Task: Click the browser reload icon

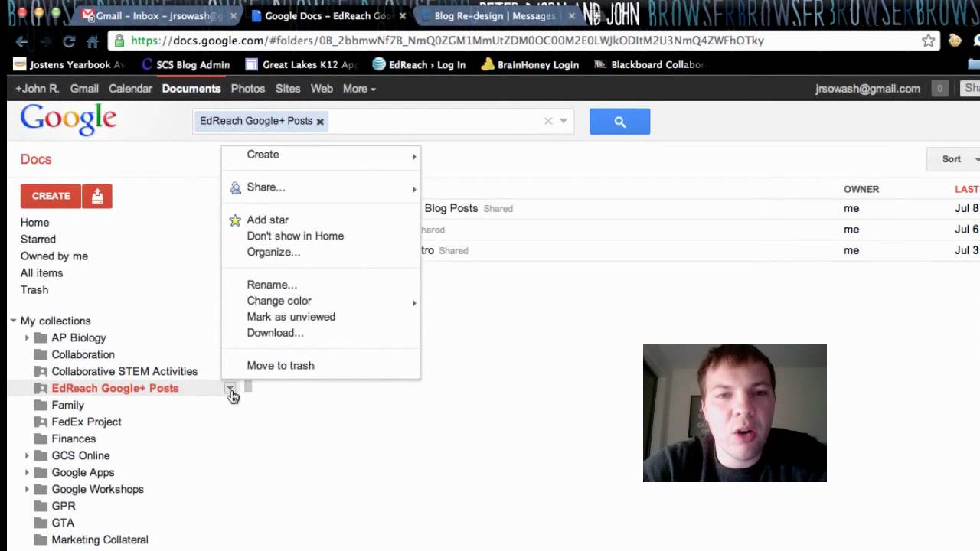Action: 69,41
